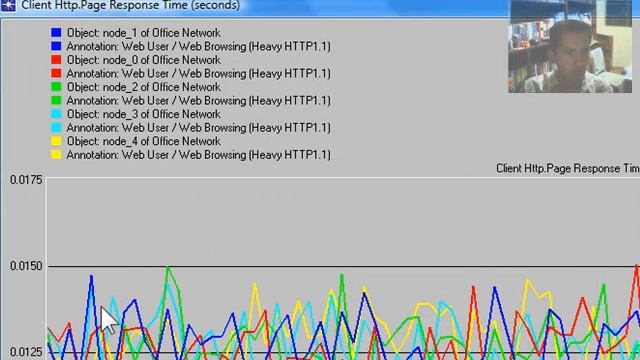640x360 pixels.
Task: Select 'Object: node_2 of Office Network' legend text
Action: [x=144, y=87]
